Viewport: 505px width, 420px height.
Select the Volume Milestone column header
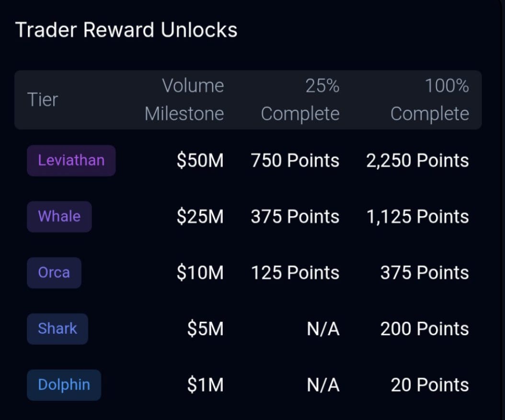coord(184,100)
